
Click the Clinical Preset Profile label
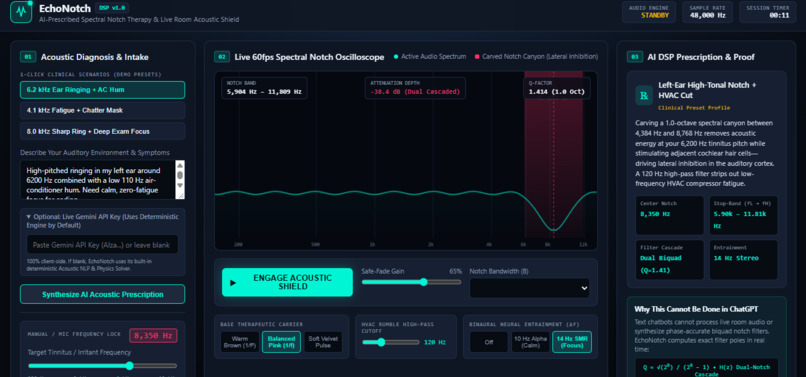[694, 108]
